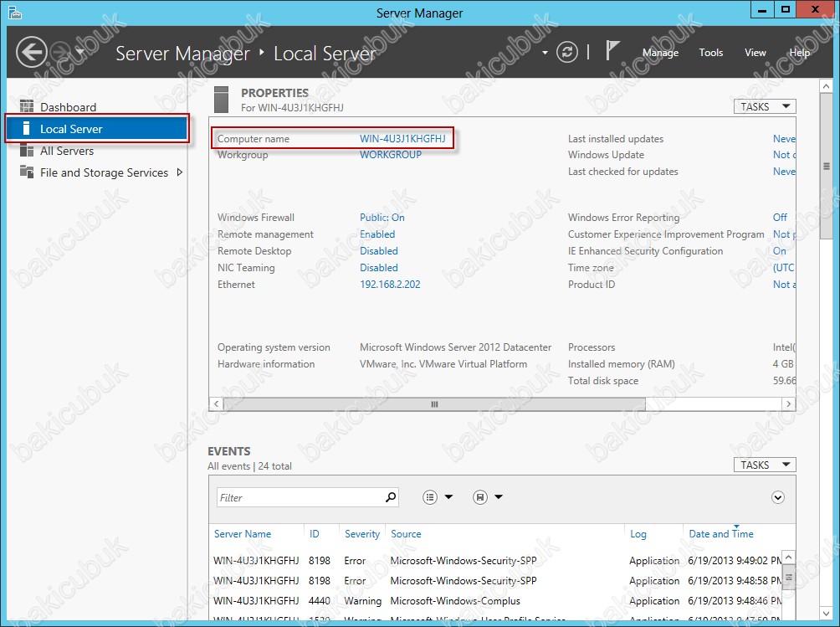Select All Servers in the navigation pane
Image resolution: width=840 pixels, height=627 pixels.
[x=67, y=152]
